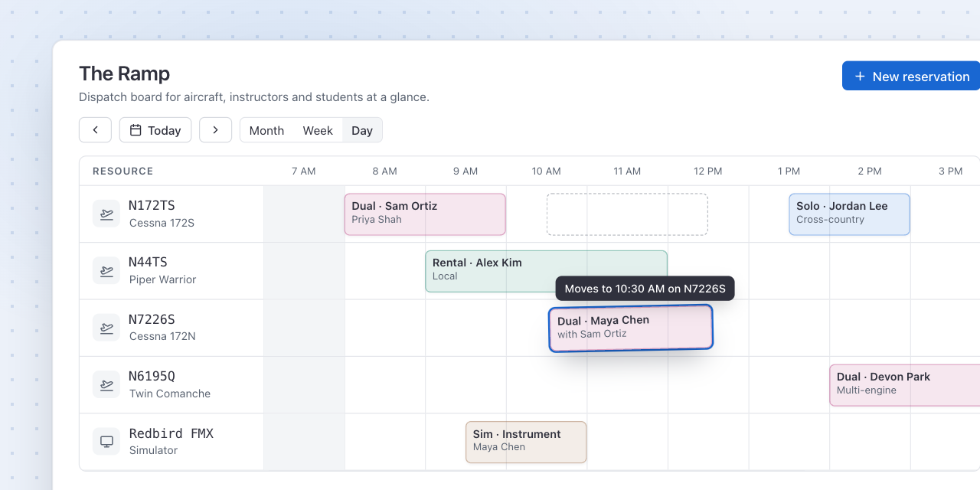Advance to next day with right chevron
The height and width of the screenshot is (490, 980).
(x=215, y=130)
